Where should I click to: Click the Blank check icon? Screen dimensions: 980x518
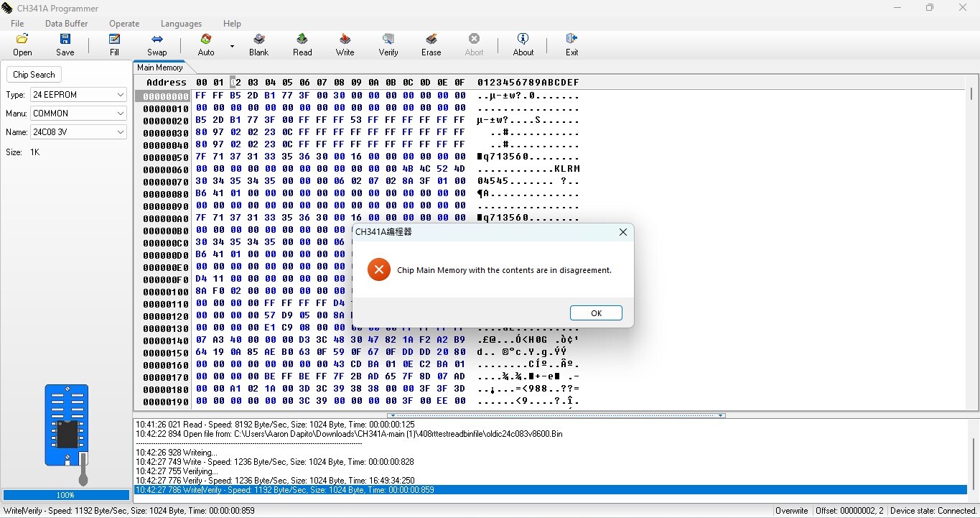pyautogui.click(x=258, y=45)
